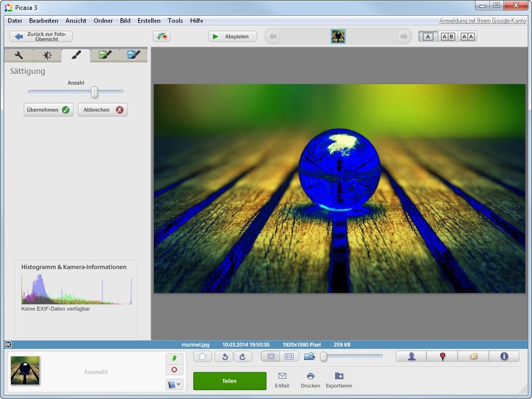
Task: Open the Ordner menu
Action: click(103, 20)
